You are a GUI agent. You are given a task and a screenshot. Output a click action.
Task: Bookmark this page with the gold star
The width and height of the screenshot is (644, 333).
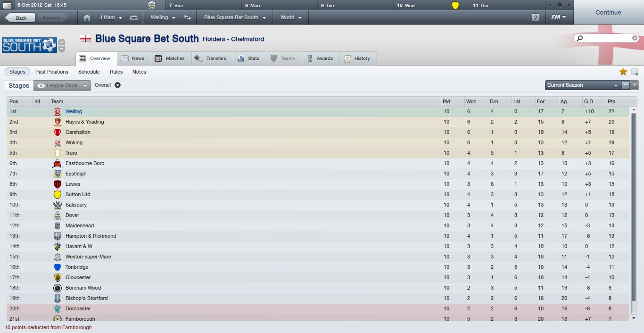(x=623, y=72)
